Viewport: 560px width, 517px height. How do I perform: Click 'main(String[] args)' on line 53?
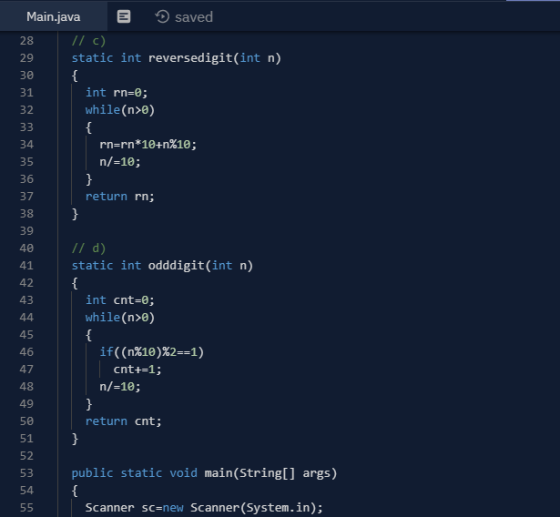tap(271, 473)
